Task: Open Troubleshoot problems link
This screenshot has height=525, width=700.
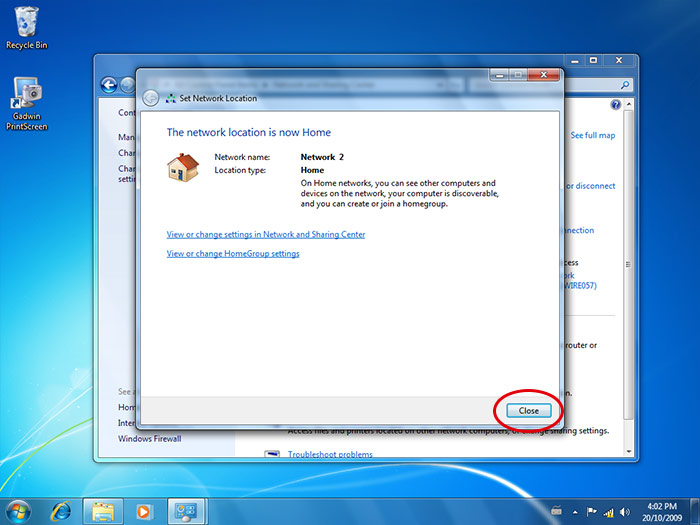Action: click(330, 454)
